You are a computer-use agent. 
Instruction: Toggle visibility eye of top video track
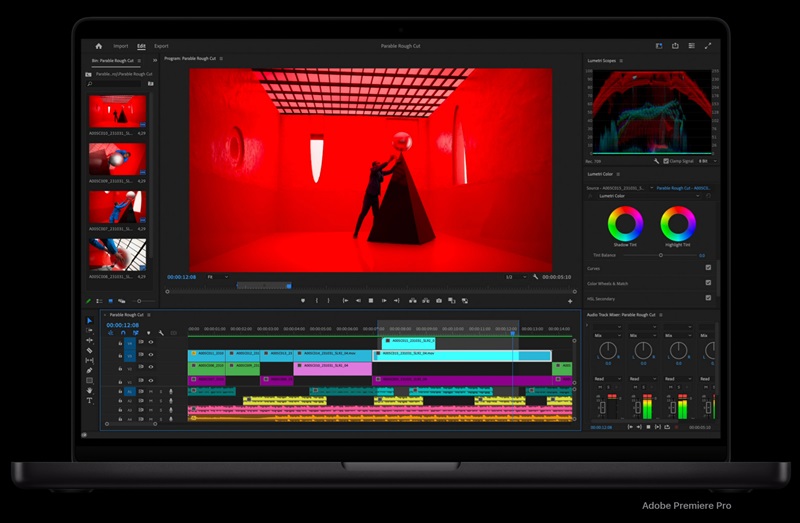(151, 342)
